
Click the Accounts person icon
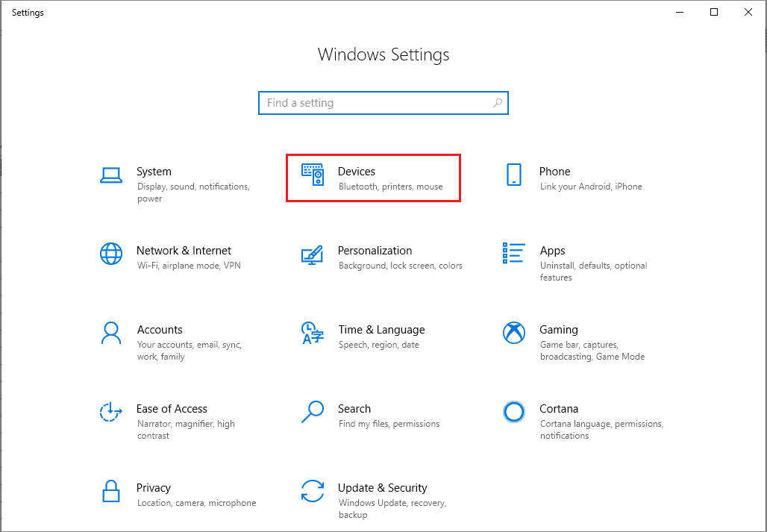[111, 333]
